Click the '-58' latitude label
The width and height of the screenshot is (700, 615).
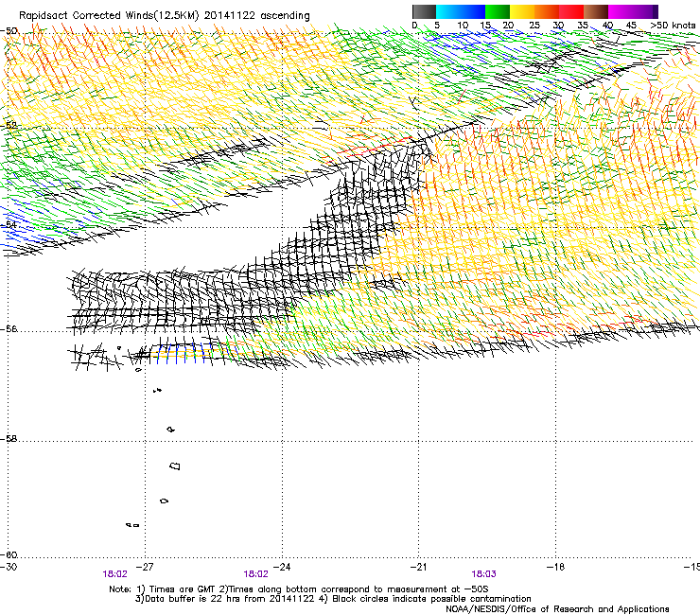coord(9,439)
